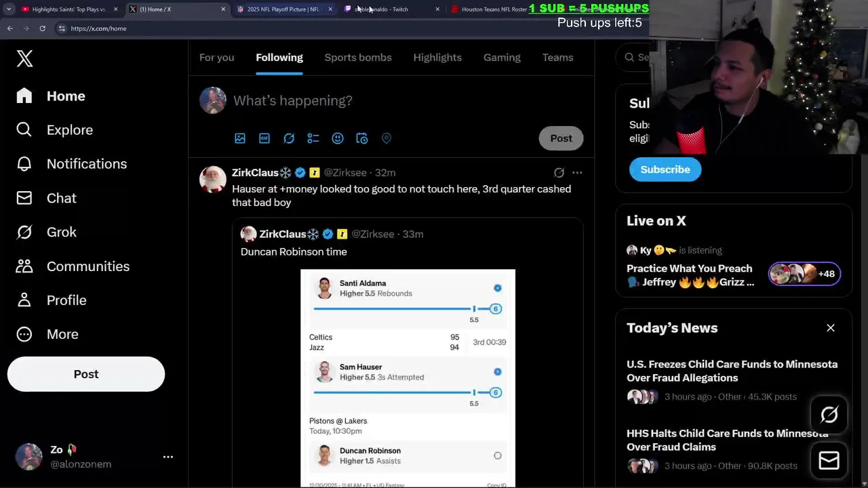Open Highlights tab
This screenshot has width=868, height=488.
pyautogui.click(x=437, y=58)
